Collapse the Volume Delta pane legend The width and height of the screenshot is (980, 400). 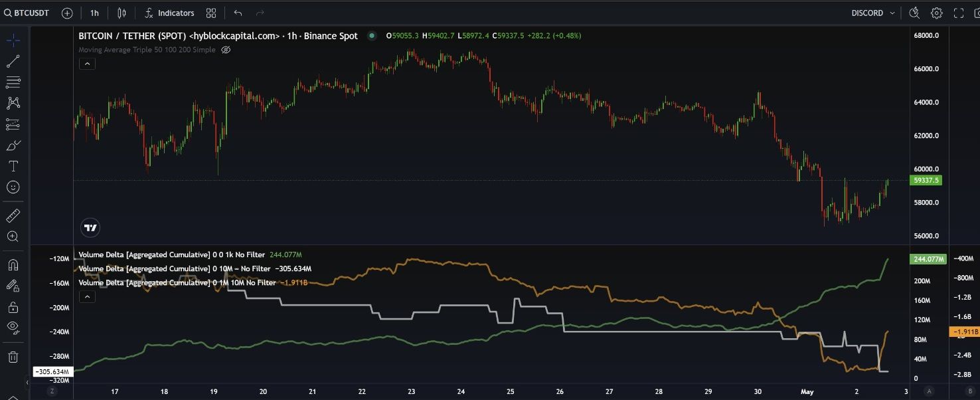tap(87, 296)
